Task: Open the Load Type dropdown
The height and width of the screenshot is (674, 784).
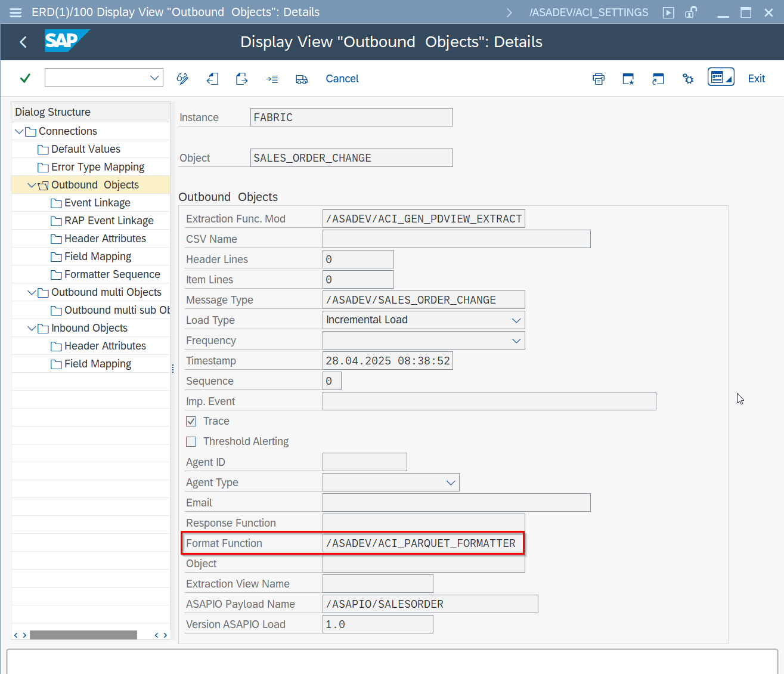Action: [516, 320]
